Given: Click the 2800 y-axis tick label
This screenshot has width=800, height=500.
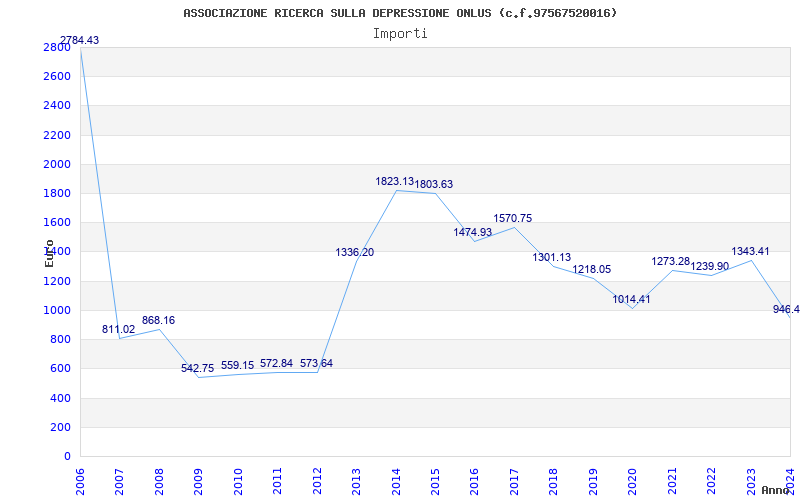Looking at the screenshot, I should coord(58,47).
